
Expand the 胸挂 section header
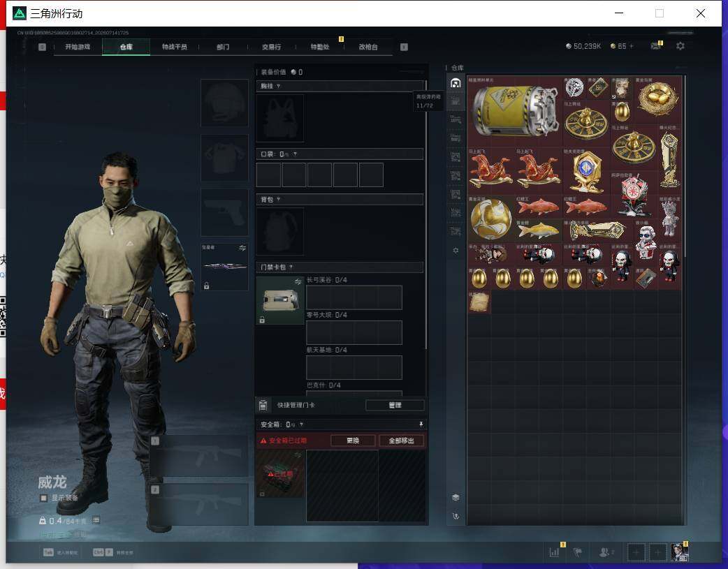click(x=340, y=86)
